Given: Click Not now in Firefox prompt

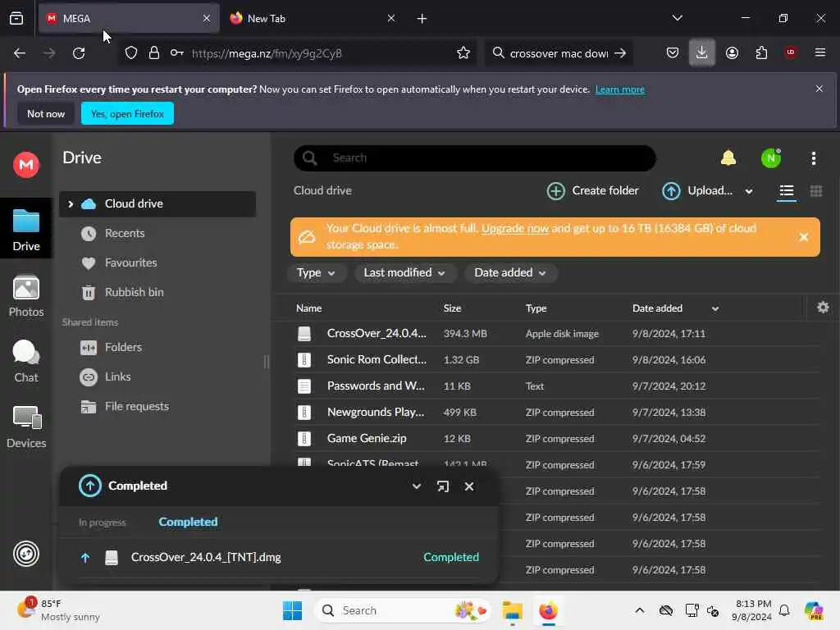Looking at the screenshot, I should pyautogui.click(x=46, y=113).
